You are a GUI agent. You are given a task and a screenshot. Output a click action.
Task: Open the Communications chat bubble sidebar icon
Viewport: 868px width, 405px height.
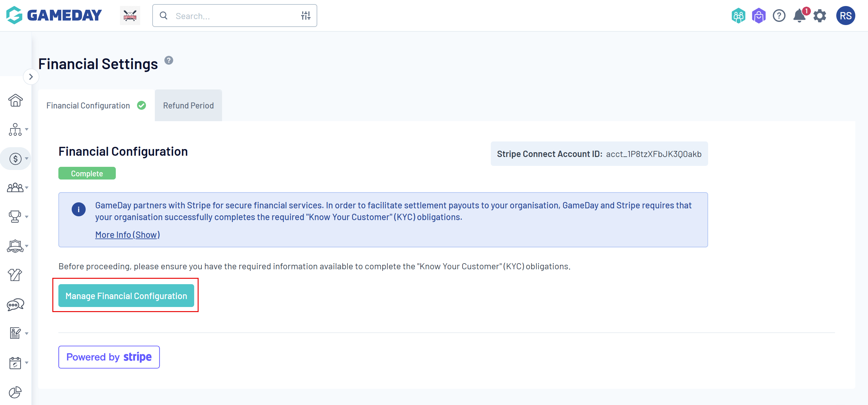15,304
